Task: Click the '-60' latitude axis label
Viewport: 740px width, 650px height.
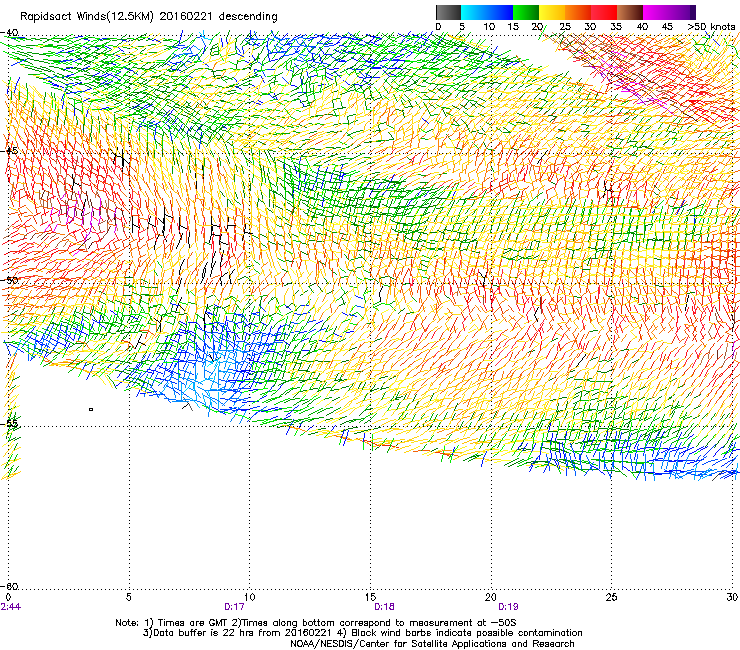Action: point(9,586)
